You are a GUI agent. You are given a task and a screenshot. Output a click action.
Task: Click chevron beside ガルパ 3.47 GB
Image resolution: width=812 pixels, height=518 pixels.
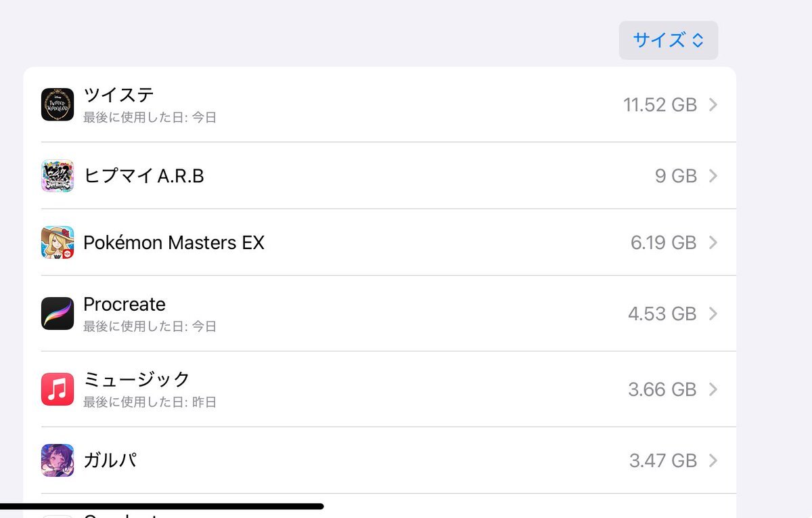pos(713,460)
